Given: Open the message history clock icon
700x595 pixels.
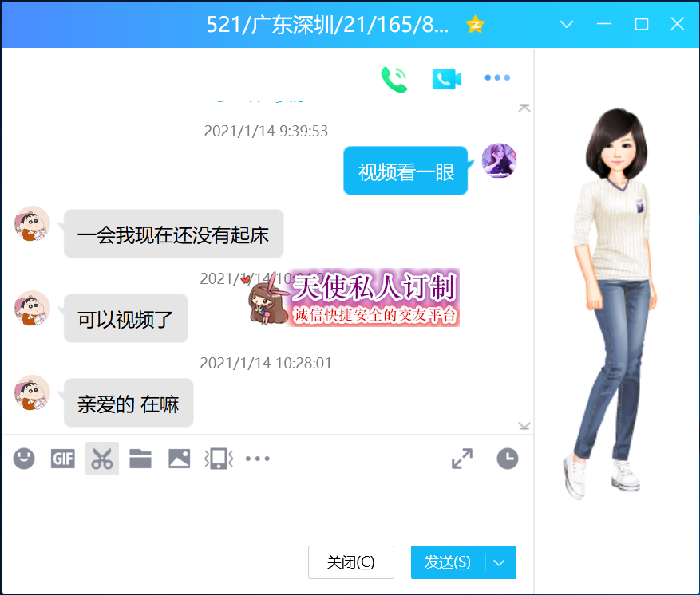Looking at the screenshot, I should (x=507, y=459).
